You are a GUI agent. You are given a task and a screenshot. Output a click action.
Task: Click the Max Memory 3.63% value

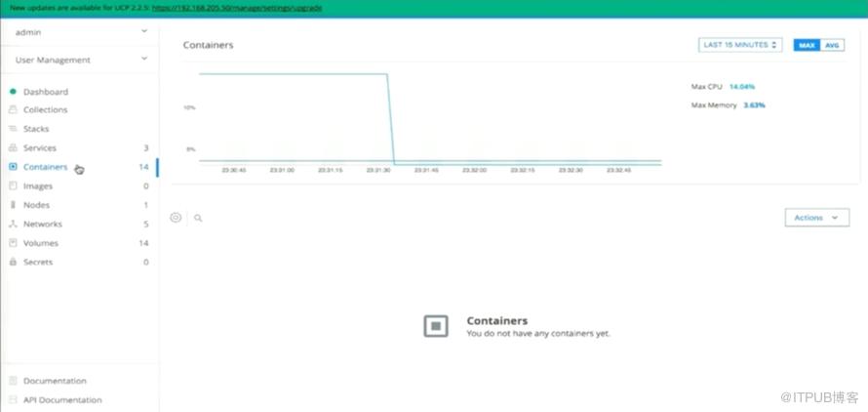click(x=754, y=105)
